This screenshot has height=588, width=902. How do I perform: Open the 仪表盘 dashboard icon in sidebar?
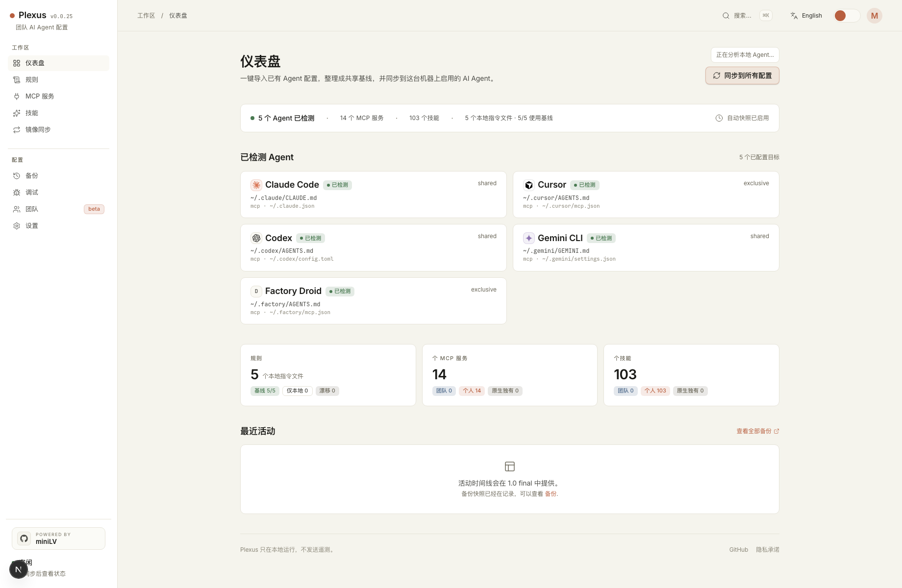(17, 63)
